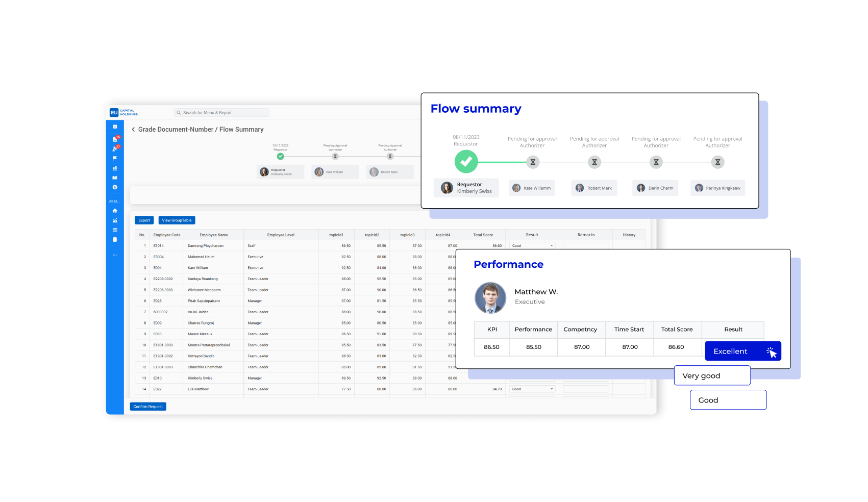Image resolution: width=868 pixels, height=502 pixels.
Task: Choose the Good result option
Action: coord(728,400)
